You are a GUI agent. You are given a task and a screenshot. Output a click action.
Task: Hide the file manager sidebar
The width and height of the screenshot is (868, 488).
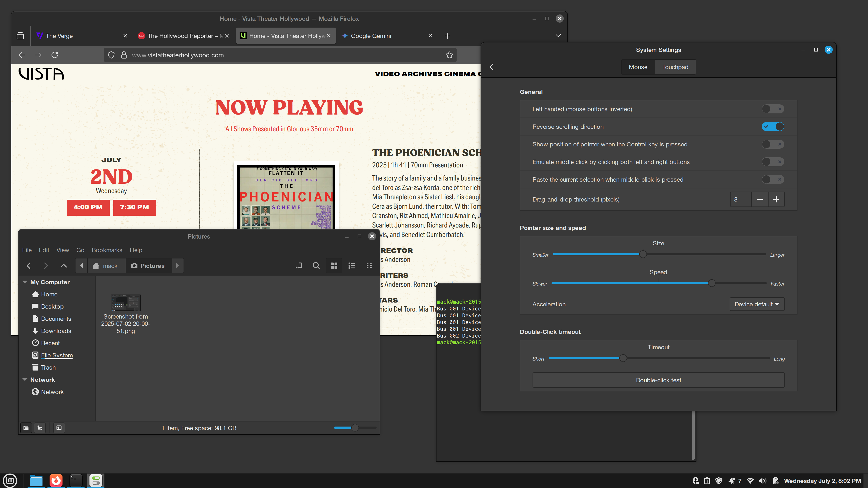[x=59, y=428]
